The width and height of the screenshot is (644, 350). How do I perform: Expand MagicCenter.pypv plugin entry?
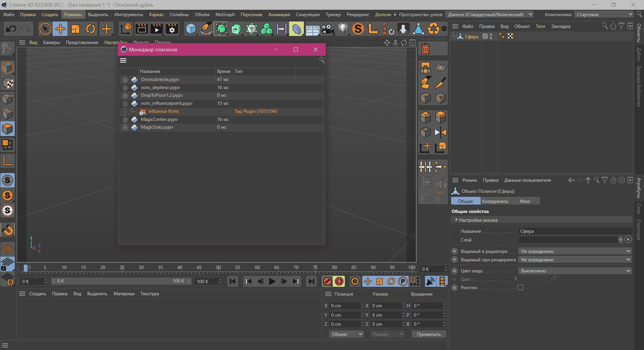coord(125,120)
